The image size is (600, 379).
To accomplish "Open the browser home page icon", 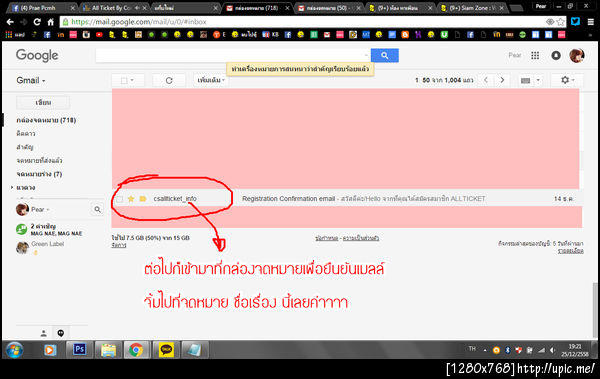I will tap(51, 22).
